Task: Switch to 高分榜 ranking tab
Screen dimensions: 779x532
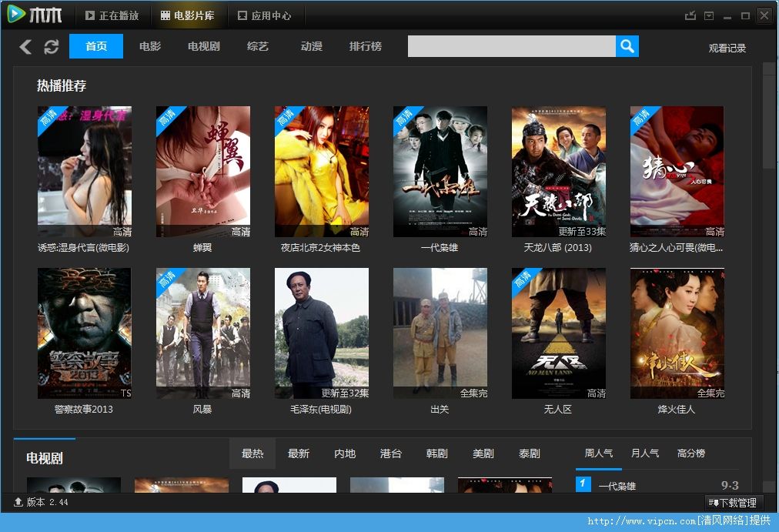Action: pos(691,453)
